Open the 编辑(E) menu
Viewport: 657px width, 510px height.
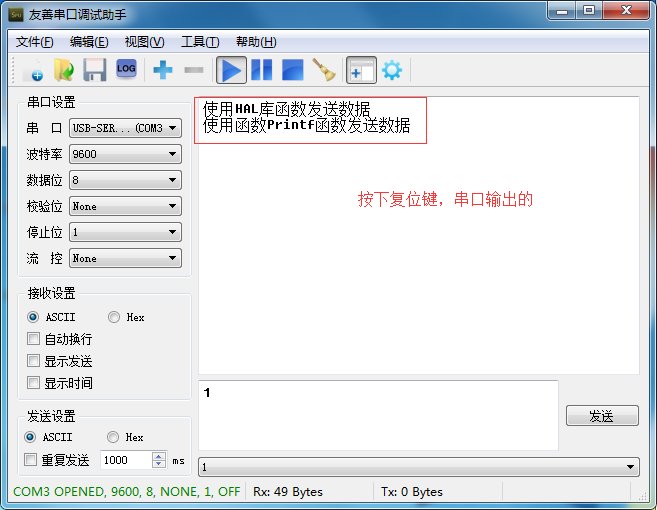tap(89, 42)
